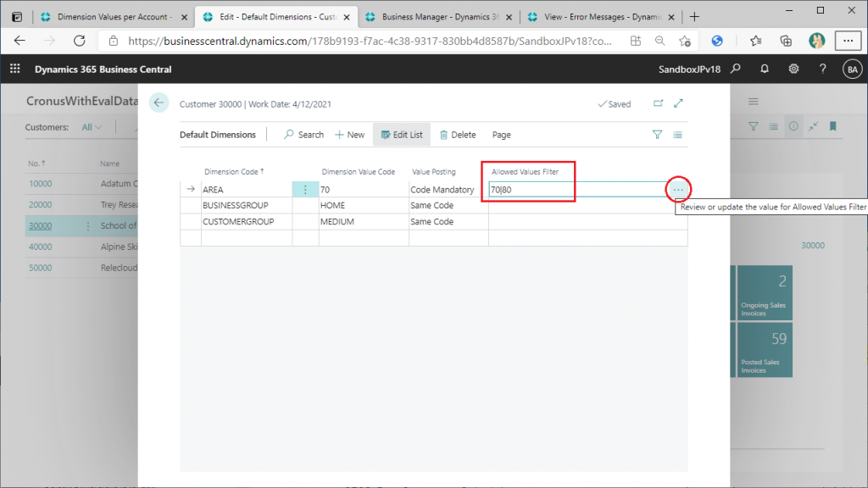Open the filter funnel on customers list
This screenshot has width=868, height=488.
(754, 126)
